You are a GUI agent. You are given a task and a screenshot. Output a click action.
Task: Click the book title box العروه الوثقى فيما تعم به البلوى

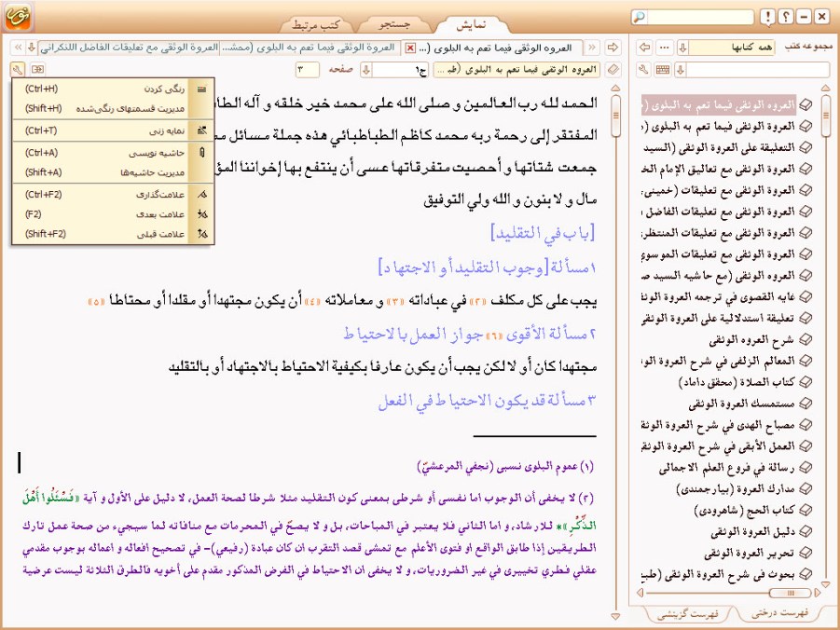click(x=517, y=70)
